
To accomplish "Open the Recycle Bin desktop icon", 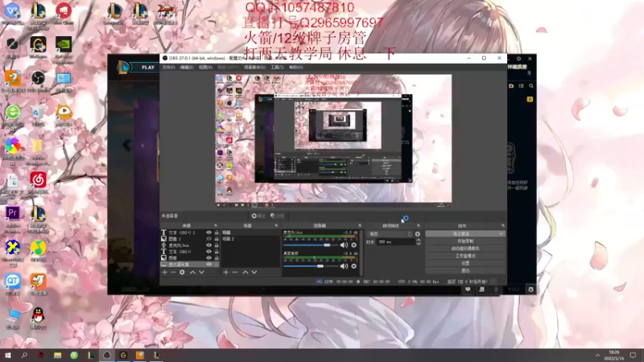I will (x=38, y=115).
